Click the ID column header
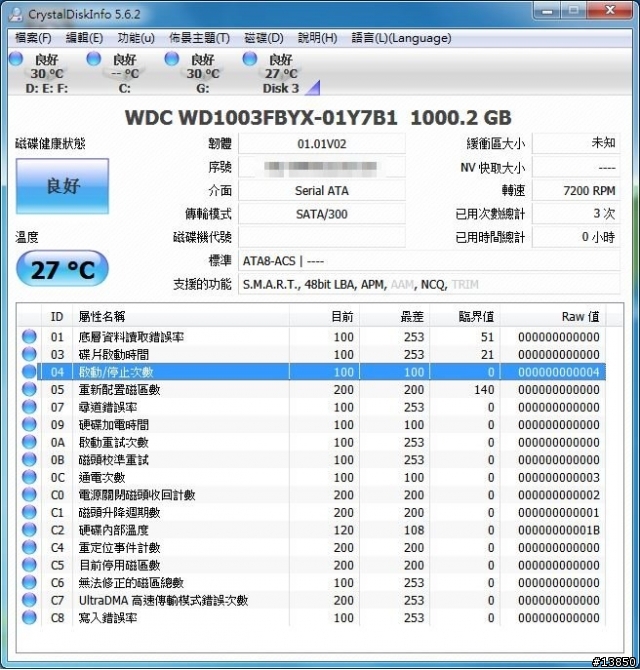This screenshot has height=670, width=640. point(57,317)
